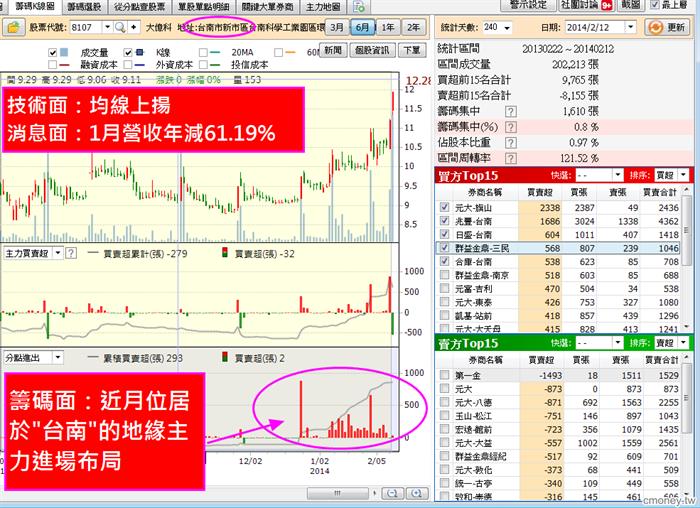Enable the 投信成本 checkbox

(203, 65)
